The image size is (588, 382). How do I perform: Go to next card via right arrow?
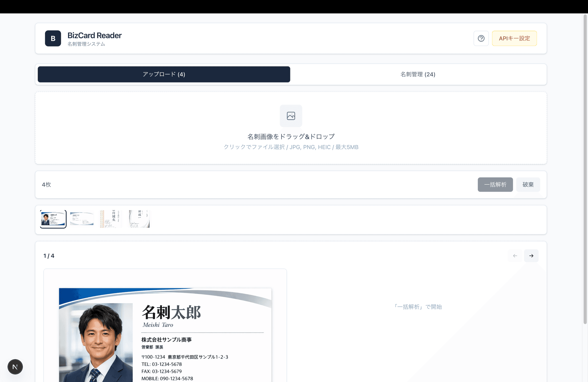pos(531,256)
